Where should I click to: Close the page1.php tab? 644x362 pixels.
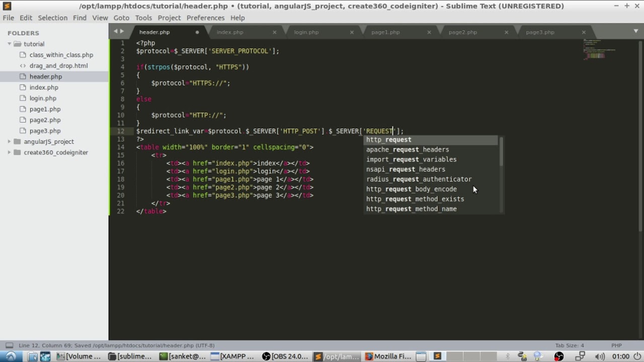(429, 32)
